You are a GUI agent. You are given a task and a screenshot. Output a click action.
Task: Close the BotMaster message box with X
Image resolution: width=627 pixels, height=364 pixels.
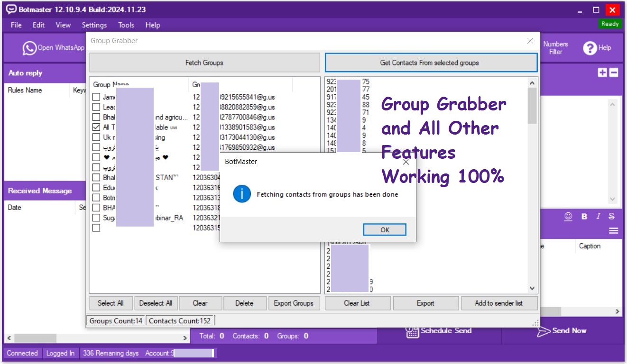coord(406,162)
